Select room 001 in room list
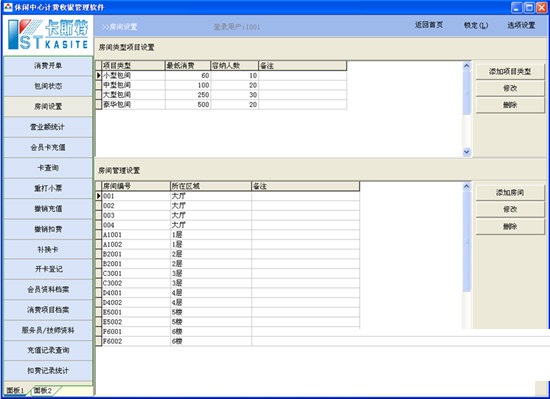The width and height of the screenshot is (550, 399). point(228,196)
